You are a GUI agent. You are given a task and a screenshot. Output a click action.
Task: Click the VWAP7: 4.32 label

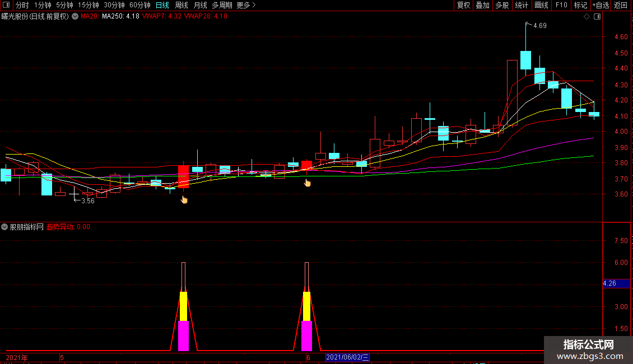pos(162,17)
